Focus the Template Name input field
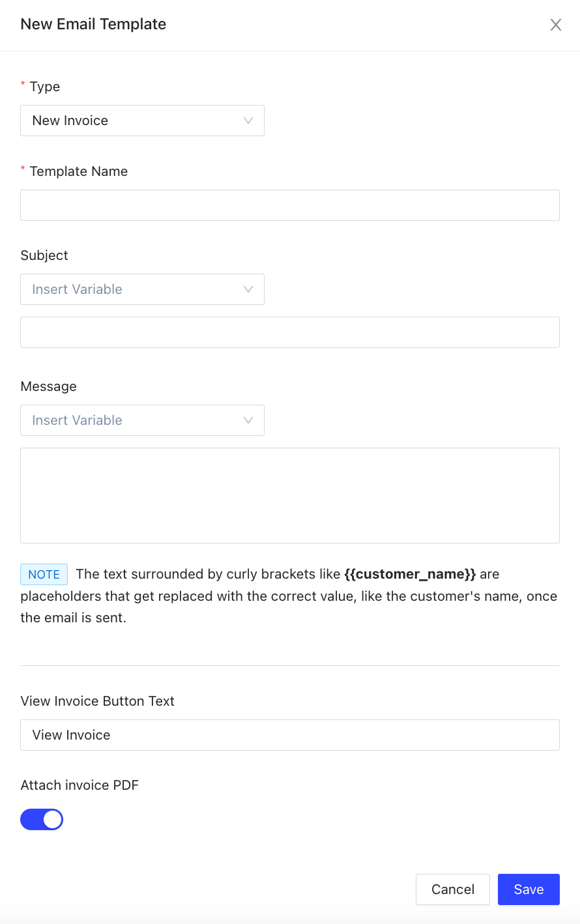Screen dimensions: 580x924 (x=289, y=205)
